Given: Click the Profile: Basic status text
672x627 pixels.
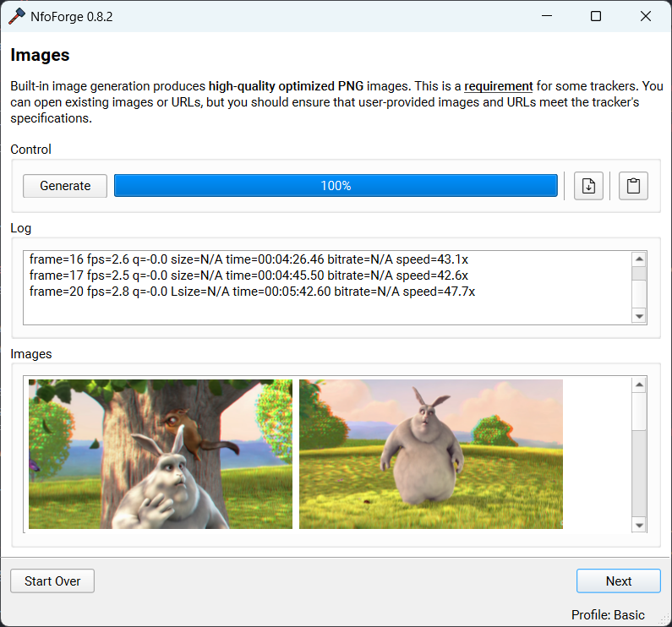Looking at the screenshot, I should (x=608, y=615).
